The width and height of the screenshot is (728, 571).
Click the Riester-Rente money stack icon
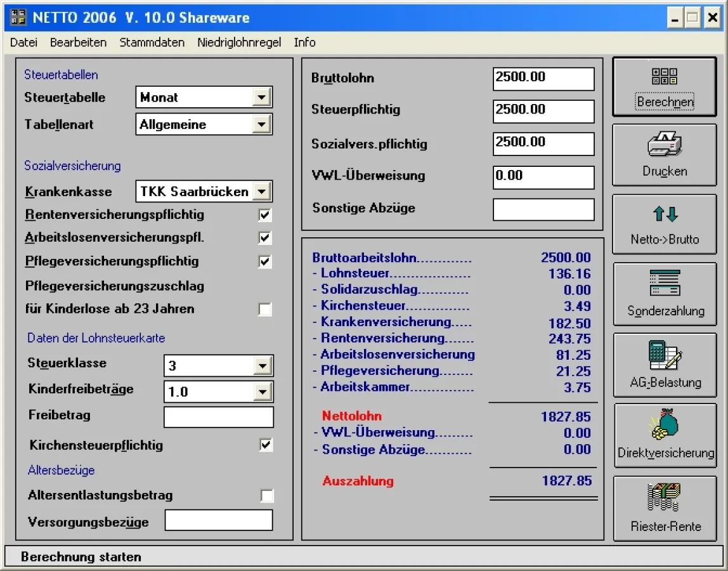[x=665, y=497]
